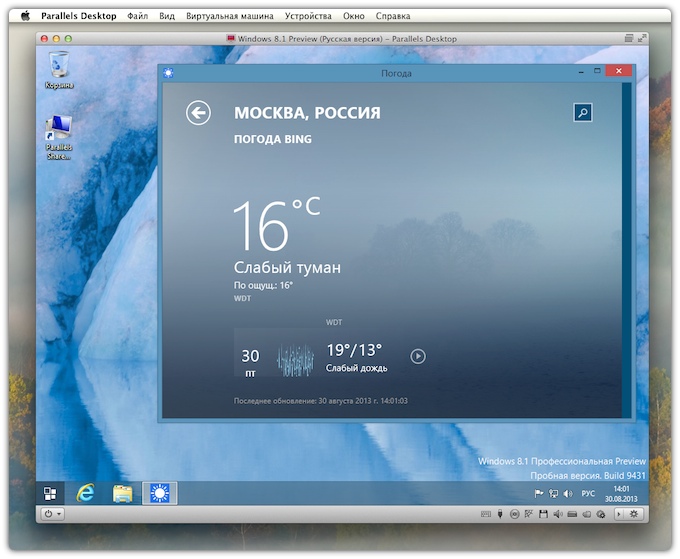This screenshot has width=680, height=559.
Task: Click the Weather app sun icon in title bar
Action: (169, 73)
